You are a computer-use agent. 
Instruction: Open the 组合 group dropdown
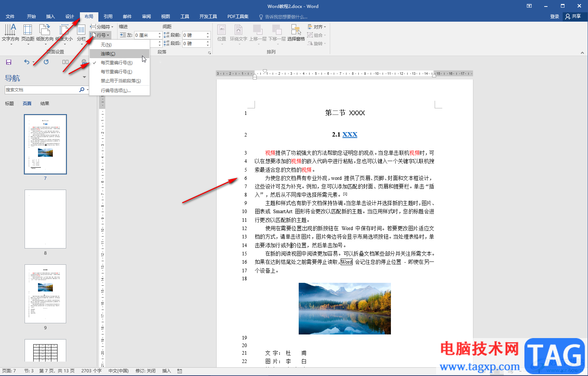317,35
